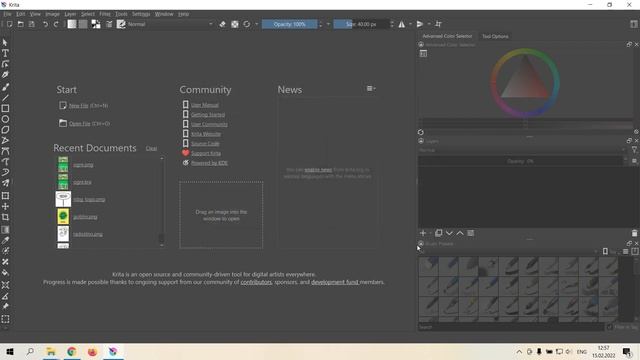Open the Filter menu

click(105, 14)
